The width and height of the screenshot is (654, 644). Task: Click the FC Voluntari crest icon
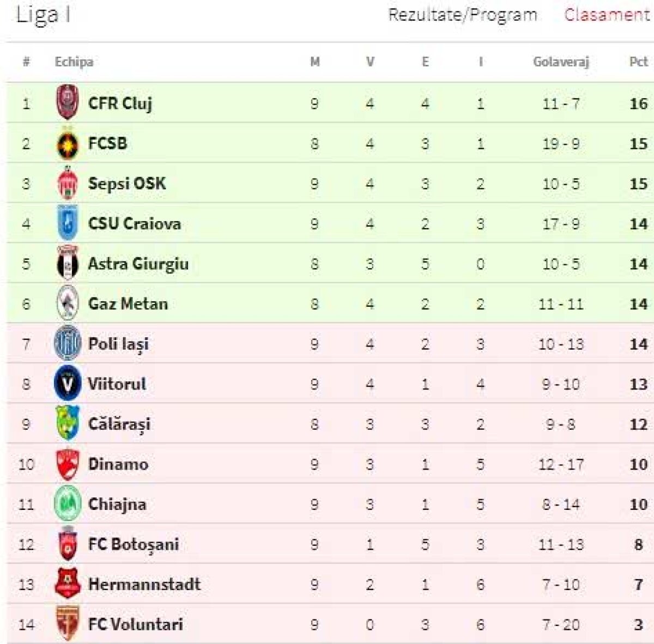(x=68, y=624)
